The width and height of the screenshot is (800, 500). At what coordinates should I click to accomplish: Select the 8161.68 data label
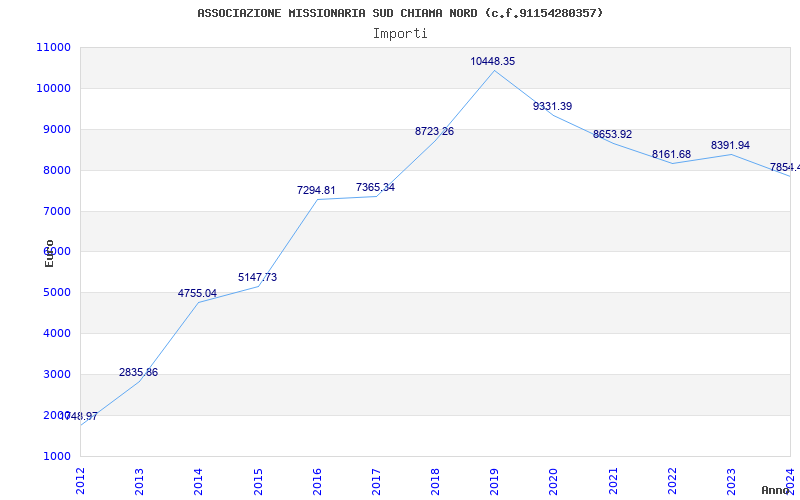point(671,155)
